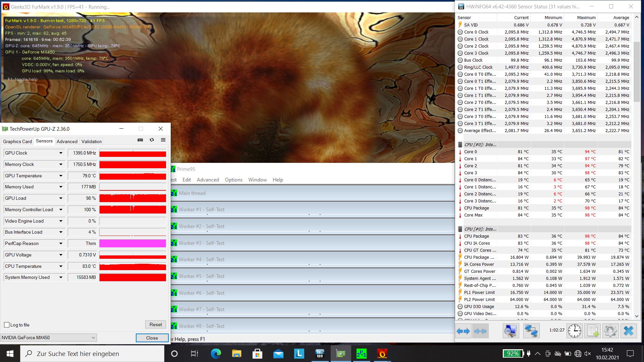This screenshot has width=644, height=362.
Task: Click the Windows Start button
Action: (10, 354)
